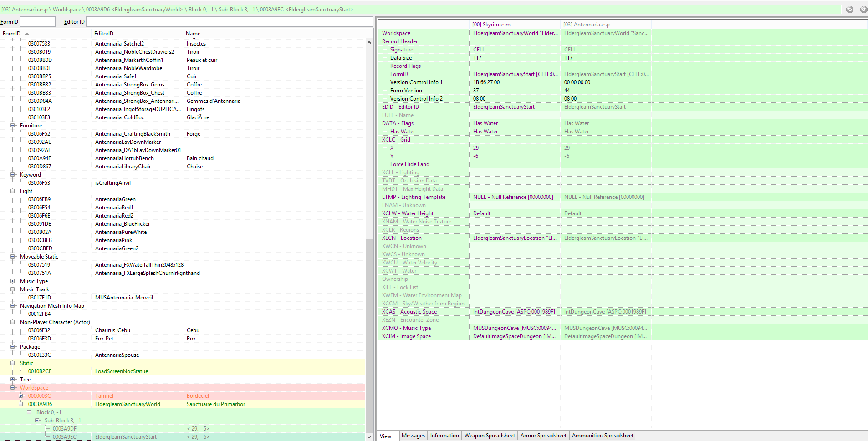Collapse the Sub-Block 3, -1 node
Viewport: 868px width, 441px height.
tap(37, 421)
